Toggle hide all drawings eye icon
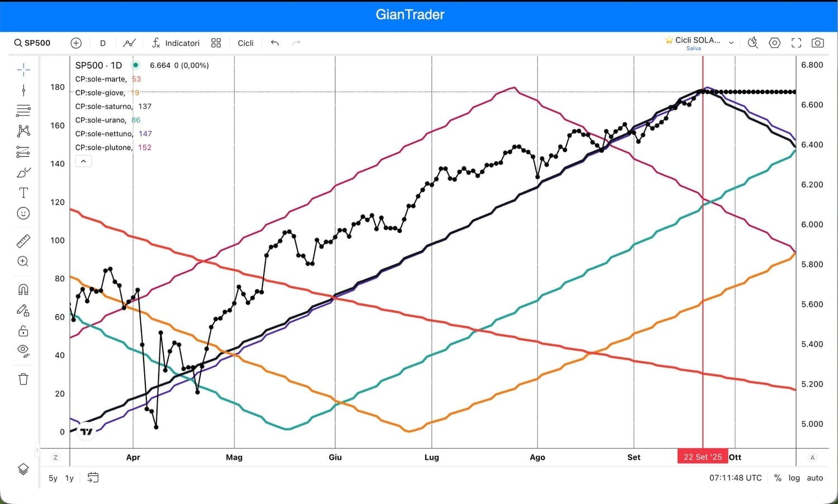838x504 pixels. click(23, 351)
